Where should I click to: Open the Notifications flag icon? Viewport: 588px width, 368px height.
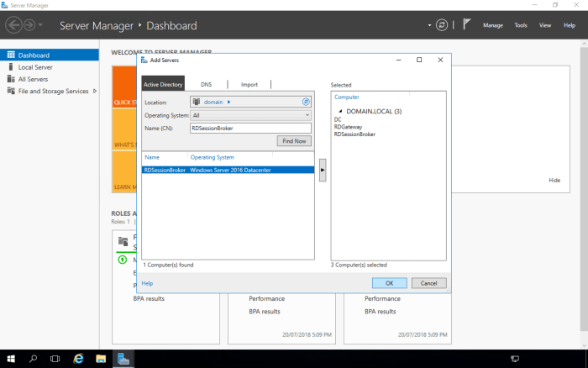click(x=466, y=24)
